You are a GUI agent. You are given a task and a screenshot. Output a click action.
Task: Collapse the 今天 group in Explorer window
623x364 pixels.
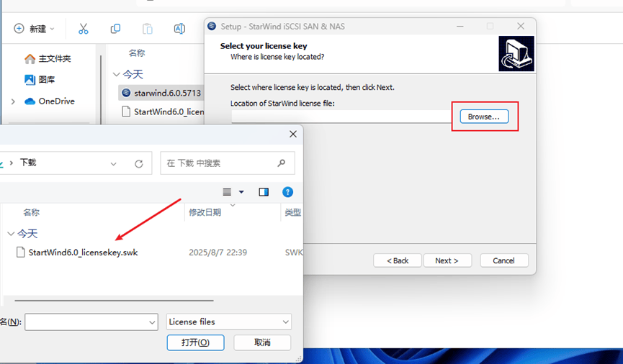[116, 74]
